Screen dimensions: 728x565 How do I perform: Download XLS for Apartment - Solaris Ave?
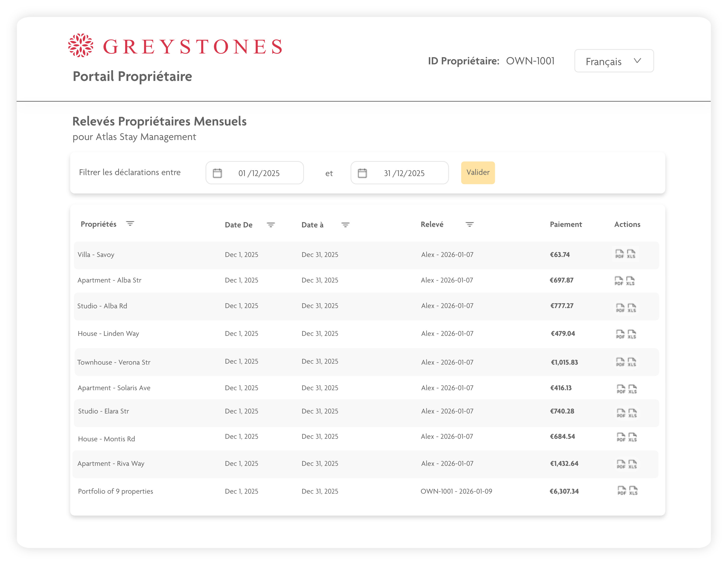632,389
